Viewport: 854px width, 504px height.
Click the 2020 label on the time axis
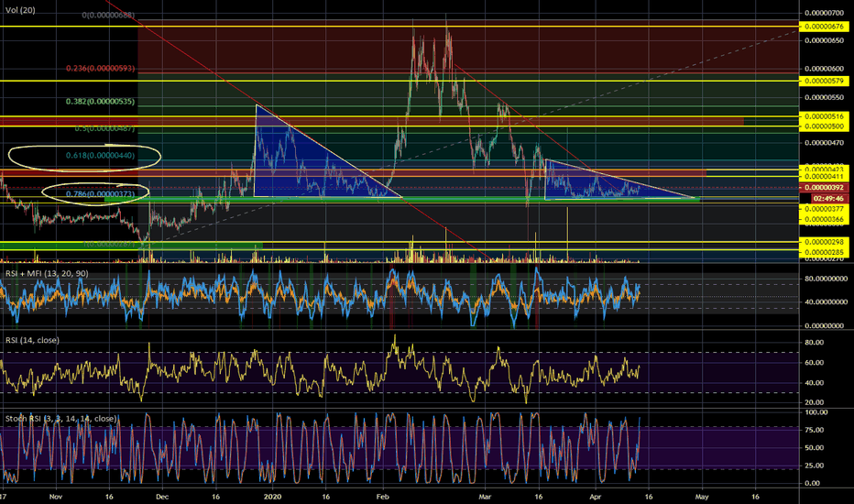coord(272,497)
